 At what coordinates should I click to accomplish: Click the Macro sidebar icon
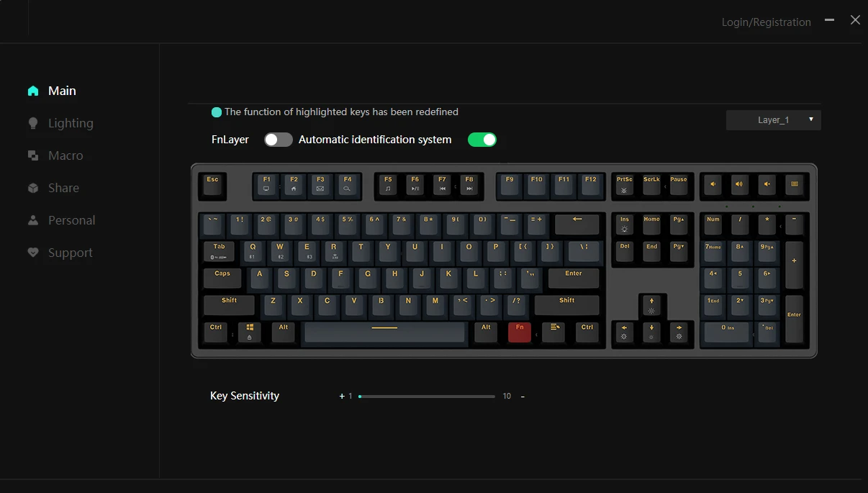[x=33, y=155]
